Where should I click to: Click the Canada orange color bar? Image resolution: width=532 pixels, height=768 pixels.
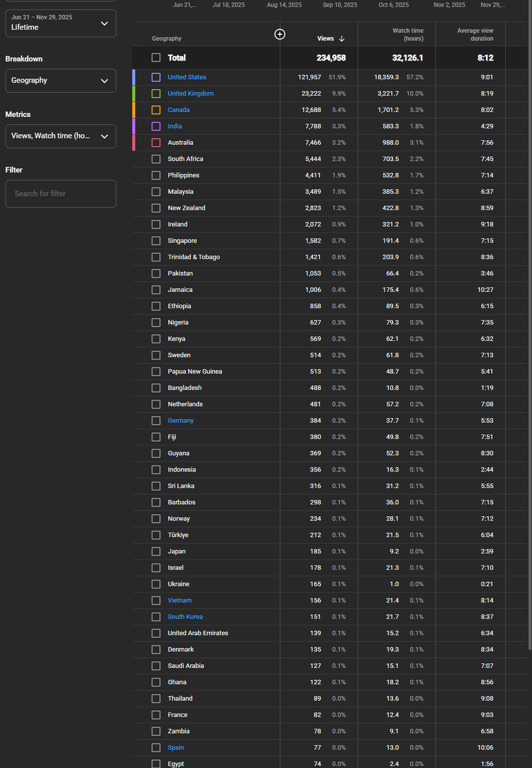pyautogui.click(x=134, y=110)
